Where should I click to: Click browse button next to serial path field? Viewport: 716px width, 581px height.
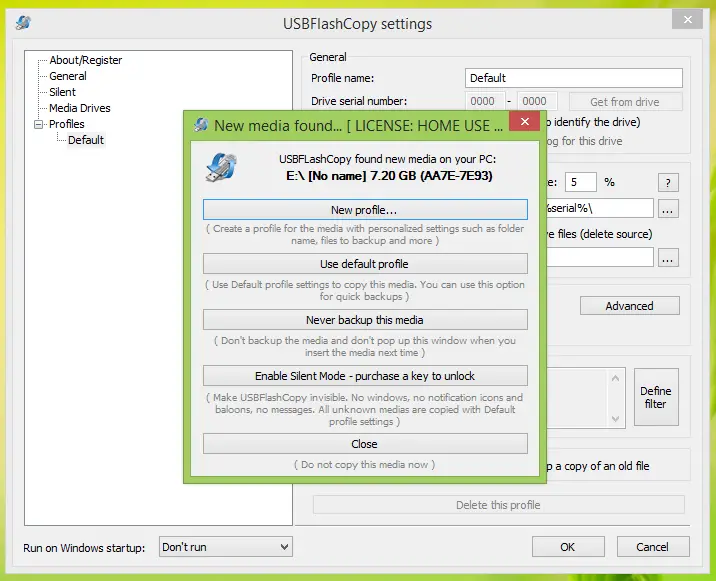coord(668,209)
